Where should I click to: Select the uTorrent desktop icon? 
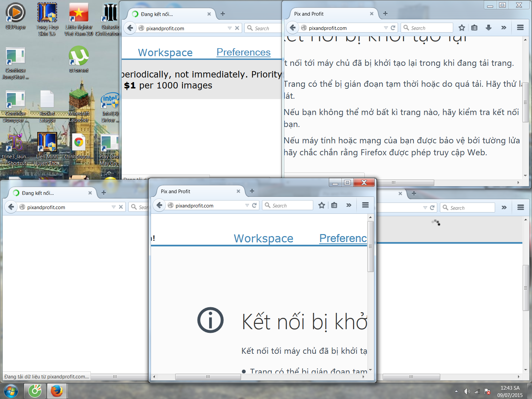pos(79,59)
